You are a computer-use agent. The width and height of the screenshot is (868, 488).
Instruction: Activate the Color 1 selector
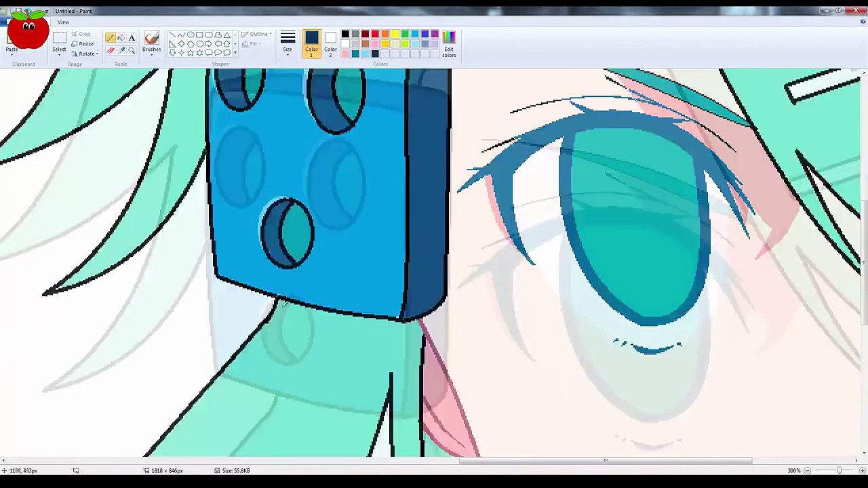click(311, 43)
